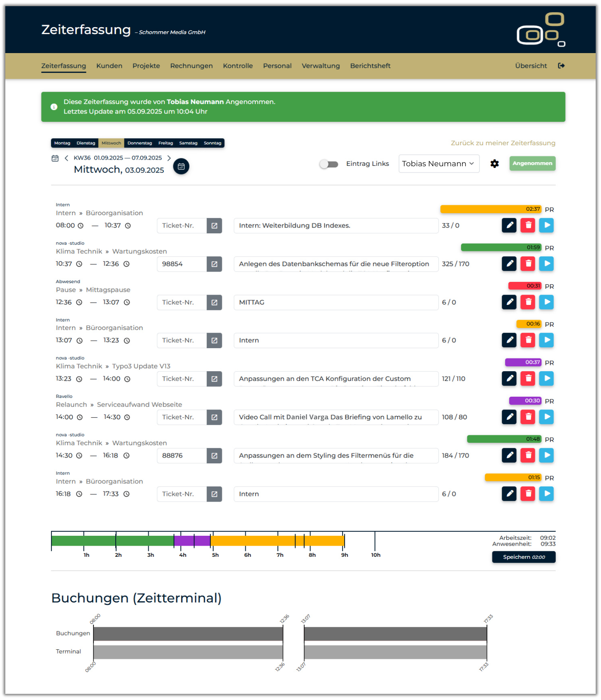Open the Tobias Neumann employee dropdown

(x=438, y=164)
